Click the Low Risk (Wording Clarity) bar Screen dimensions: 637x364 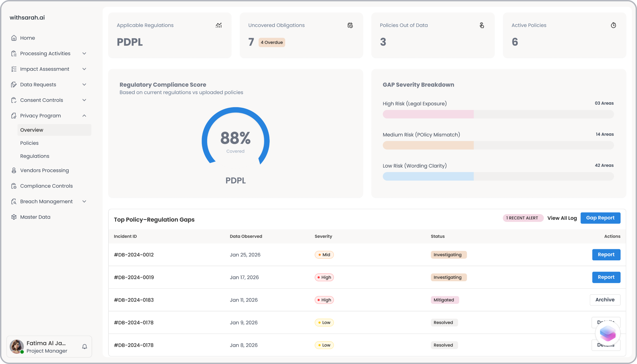pos(498,176)
